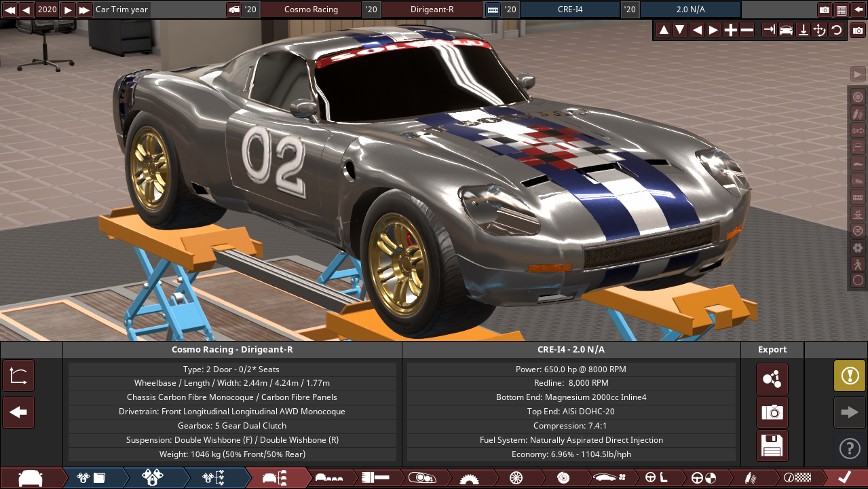Click the large left arrow back button
Screen dimensions: 868x489
[x=18, y=412]
